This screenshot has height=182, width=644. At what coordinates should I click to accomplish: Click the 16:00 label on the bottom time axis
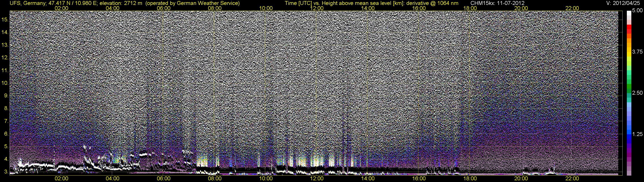click(x=419, y=179)
